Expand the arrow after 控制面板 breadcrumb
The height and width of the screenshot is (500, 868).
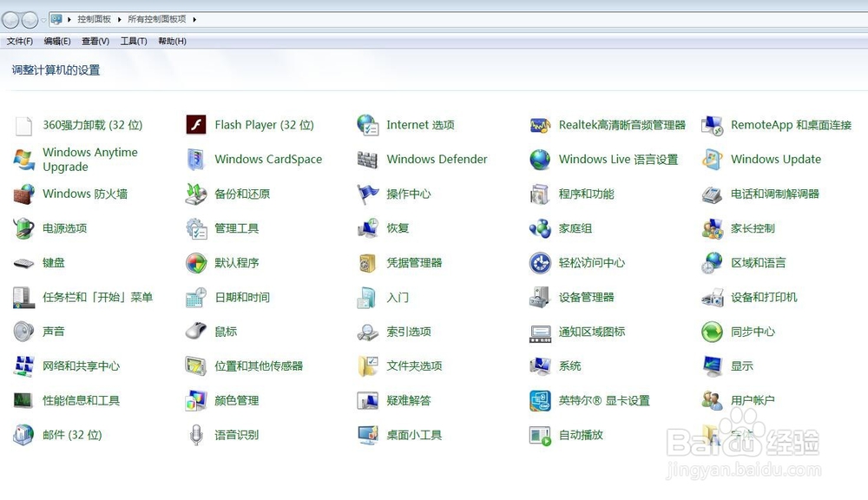tap(120, 19)
